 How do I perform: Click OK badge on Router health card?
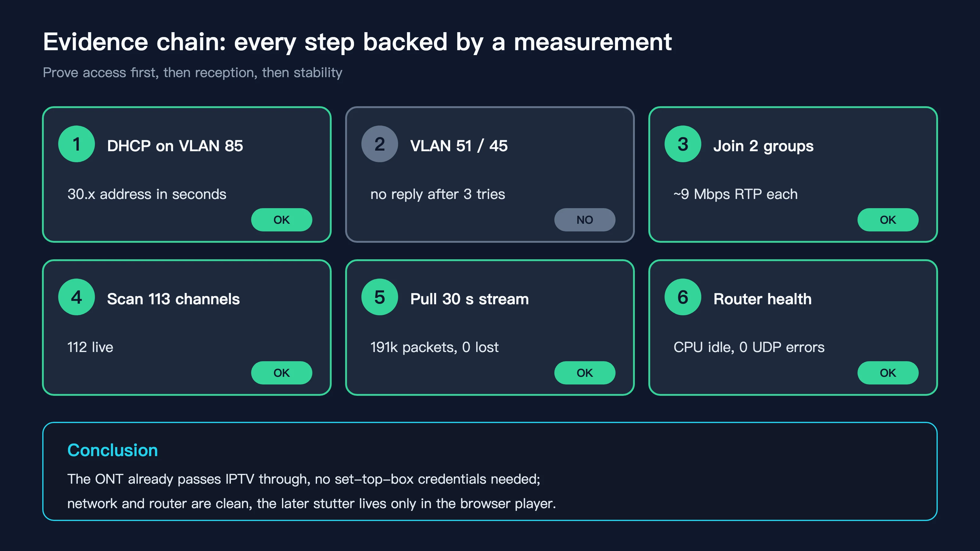point(888,373)
